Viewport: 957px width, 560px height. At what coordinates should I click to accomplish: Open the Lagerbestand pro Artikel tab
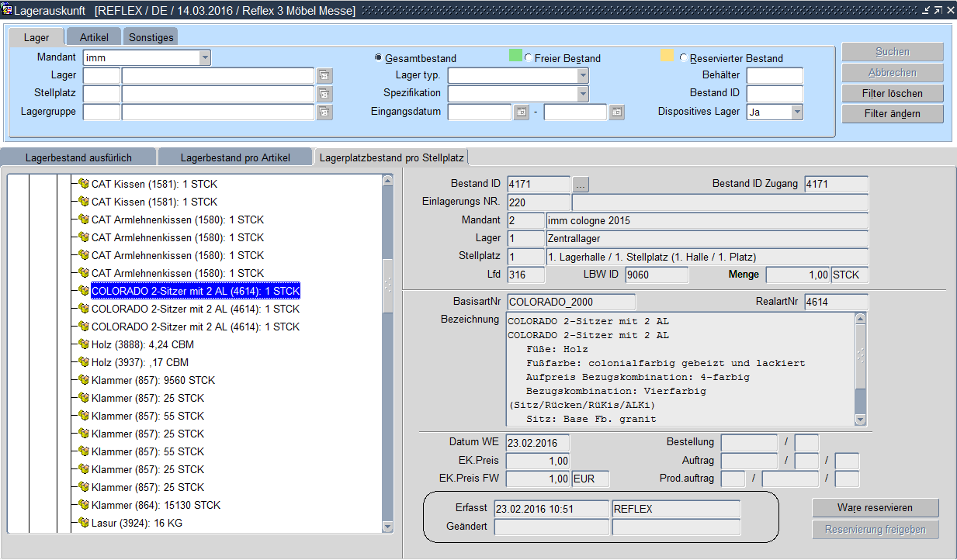(x=235, y=157)
